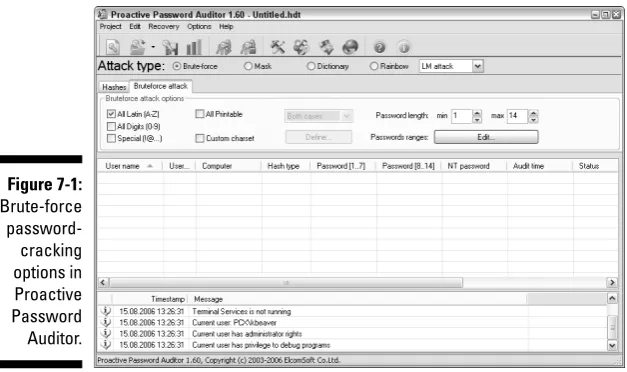Sort by the User name column header
The height and width of the screenshot is (372, 627).
[x=130, y=166]
